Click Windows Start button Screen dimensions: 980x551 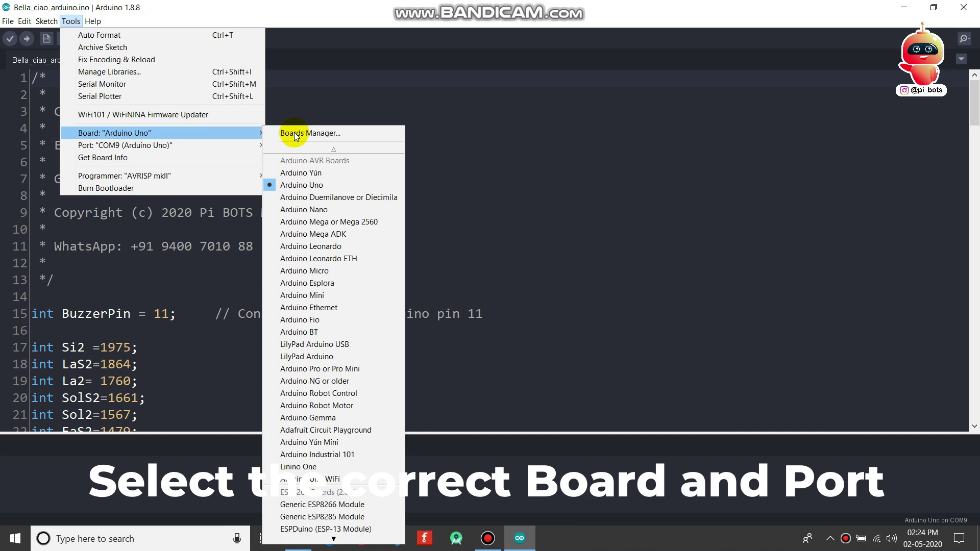15,538
